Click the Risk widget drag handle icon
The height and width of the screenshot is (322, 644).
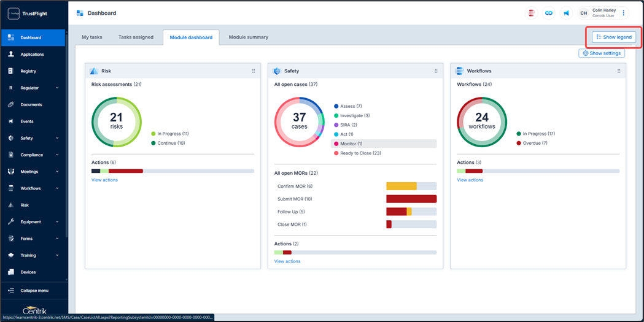(x=254, y=71)
